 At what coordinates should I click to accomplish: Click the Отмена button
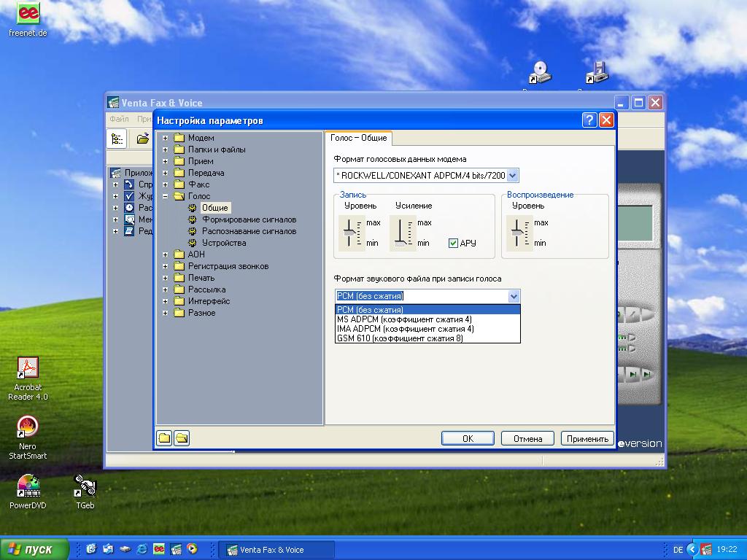click(x=527, y=438)
